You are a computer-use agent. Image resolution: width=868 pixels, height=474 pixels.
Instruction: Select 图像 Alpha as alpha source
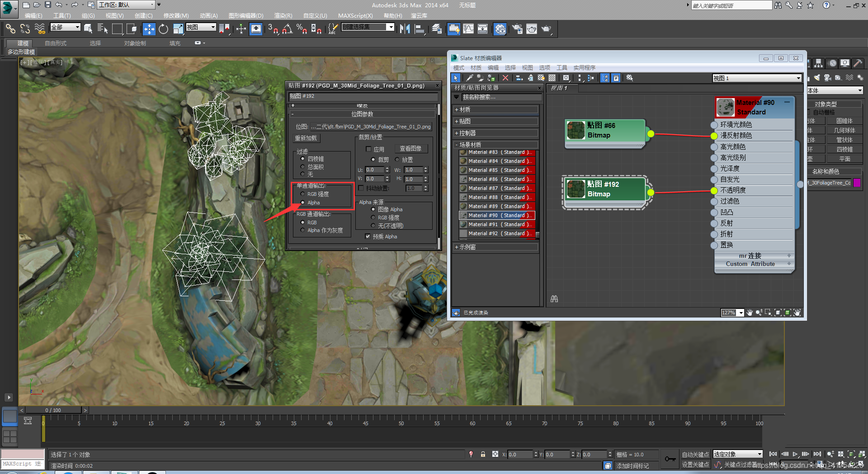tap(373, 209)
